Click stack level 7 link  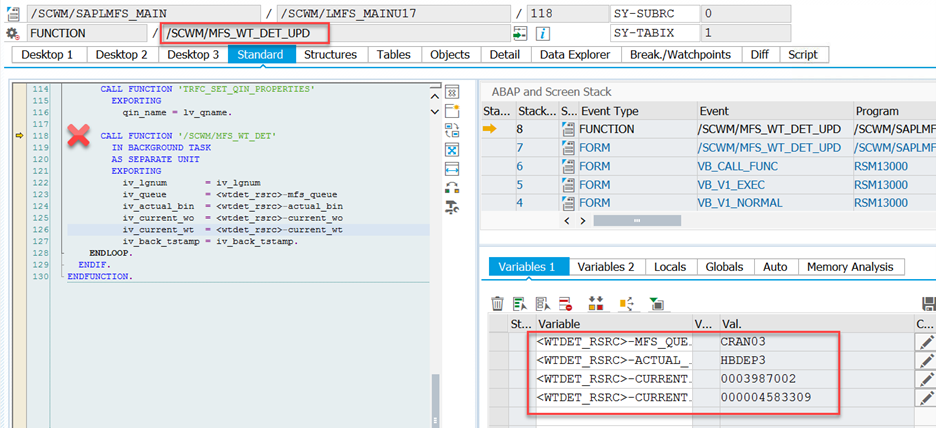(x=521, y=147)
